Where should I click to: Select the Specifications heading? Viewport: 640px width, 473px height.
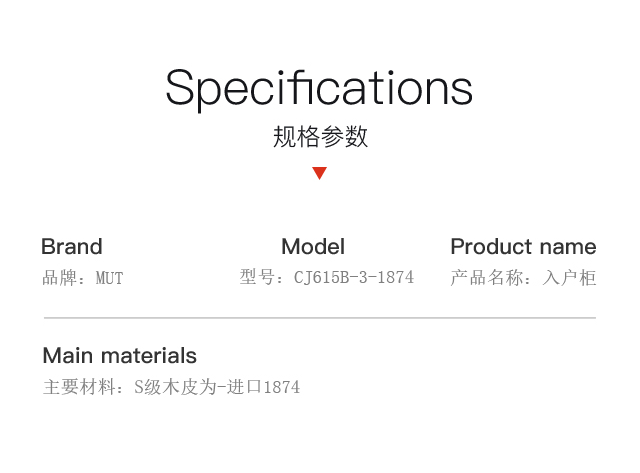[319, 89]
